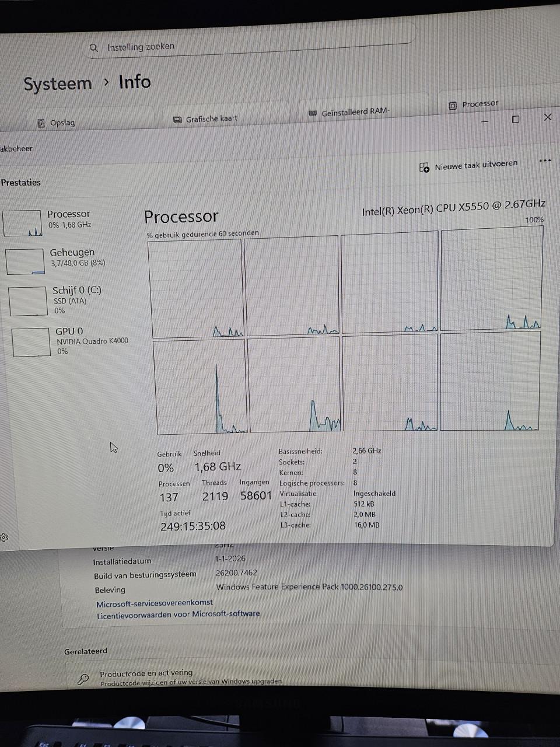The height and width of the screenshot is (747, 560).
Task: Click the Processor mini usage graph thumbnail
Action: (22, 224)
